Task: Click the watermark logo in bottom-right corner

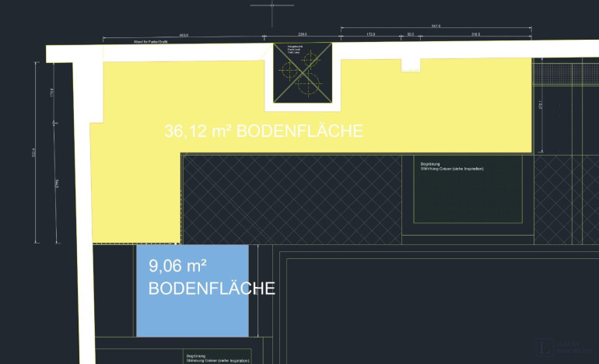Action: point(564,348)
